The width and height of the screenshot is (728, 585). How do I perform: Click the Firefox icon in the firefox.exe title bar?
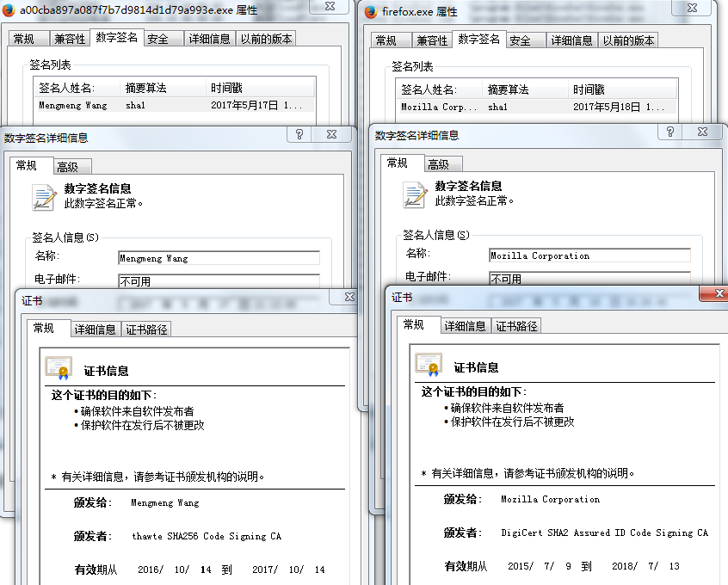point(371,11)
